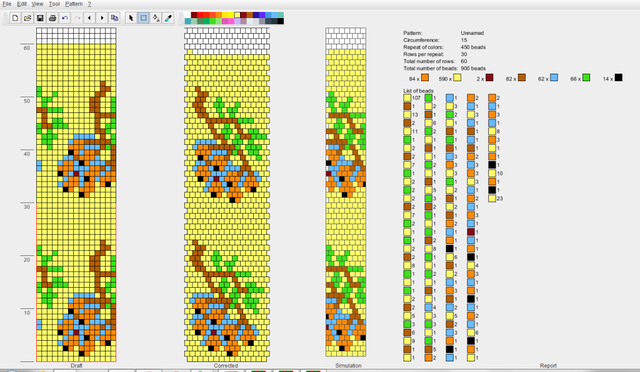The image size is (640, 372).
Task: Save the pattern with the floppy disk icon
Action: (x=40, y=18)
